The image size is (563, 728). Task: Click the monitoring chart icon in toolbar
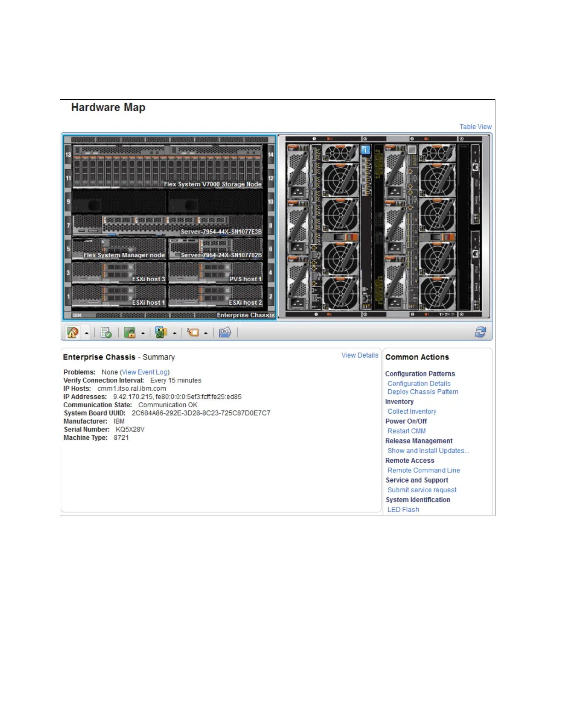(161, 332)
